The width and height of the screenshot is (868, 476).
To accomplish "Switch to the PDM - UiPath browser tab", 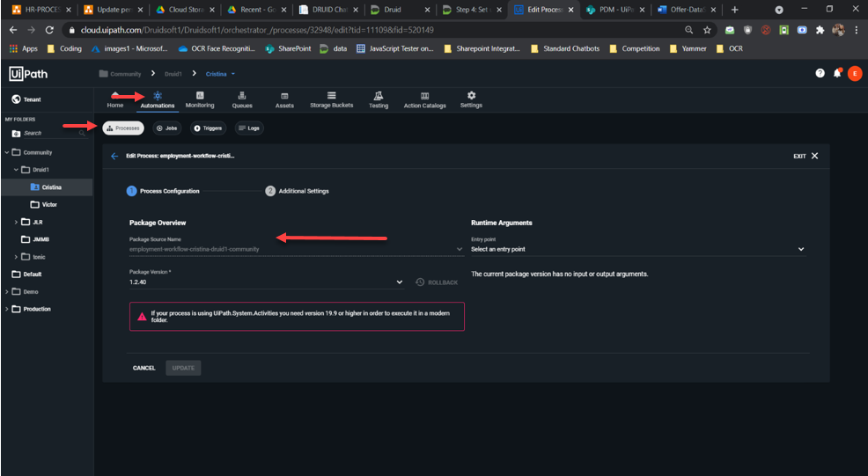I will pyautogui.click(x=615, y=10).
